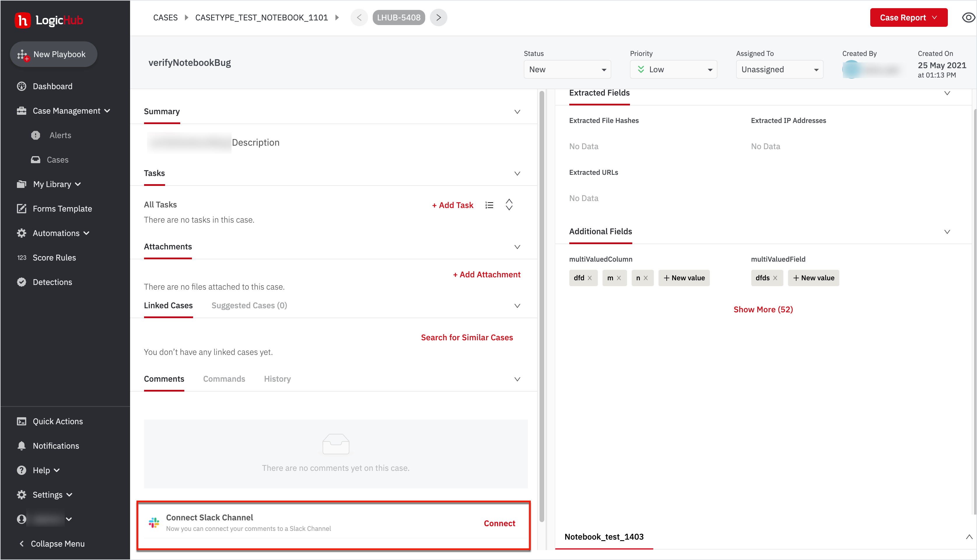
Task: Remove the 'dfd' value tag
Action: 590,278
